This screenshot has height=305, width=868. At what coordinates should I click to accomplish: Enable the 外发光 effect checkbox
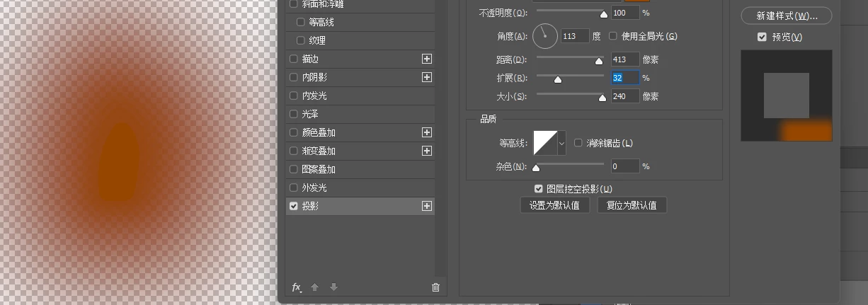click(294, 188)
